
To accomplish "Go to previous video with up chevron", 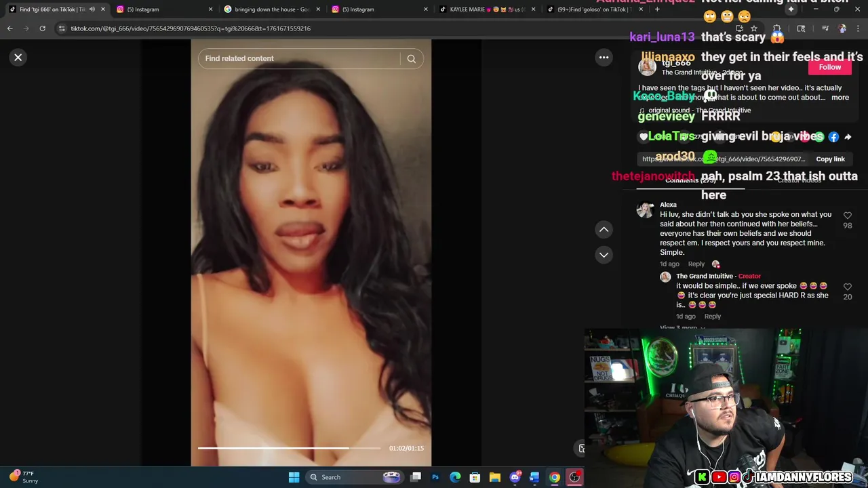I will (604, 230).
